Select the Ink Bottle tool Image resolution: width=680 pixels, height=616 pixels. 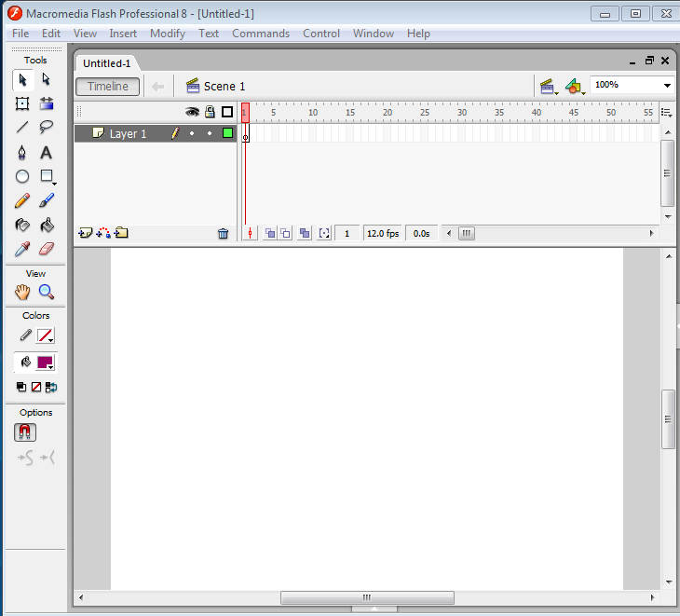(x=22, y=225)
